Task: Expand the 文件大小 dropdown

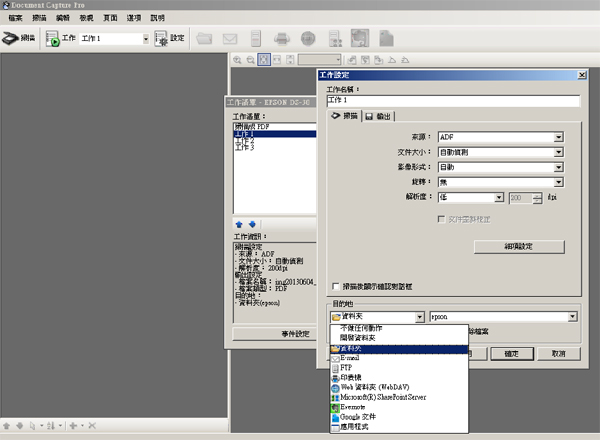Action: 558,152
